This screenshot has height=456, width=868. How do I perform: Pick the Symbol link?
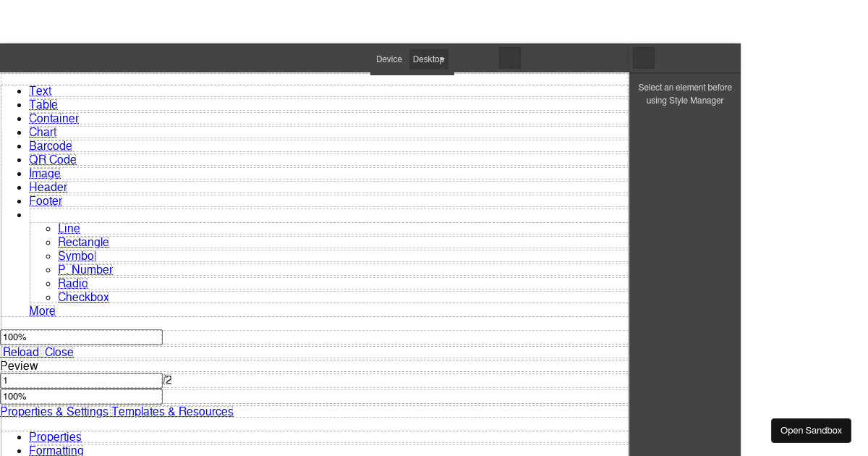(77, 256)
